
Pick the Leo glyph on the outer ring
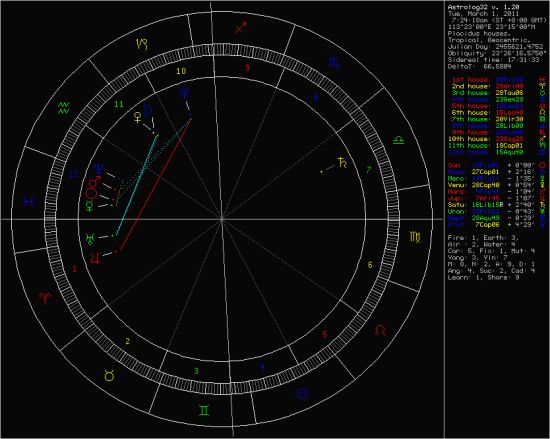point(380,330)
